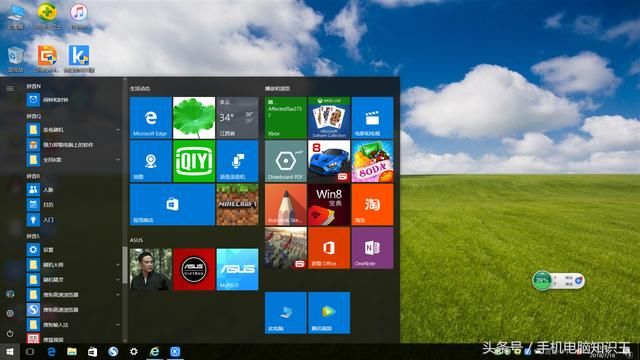Open the orange 淘宝 Taobao tile
The width and height of the screenshot is (640, 360).
point(372,204)
